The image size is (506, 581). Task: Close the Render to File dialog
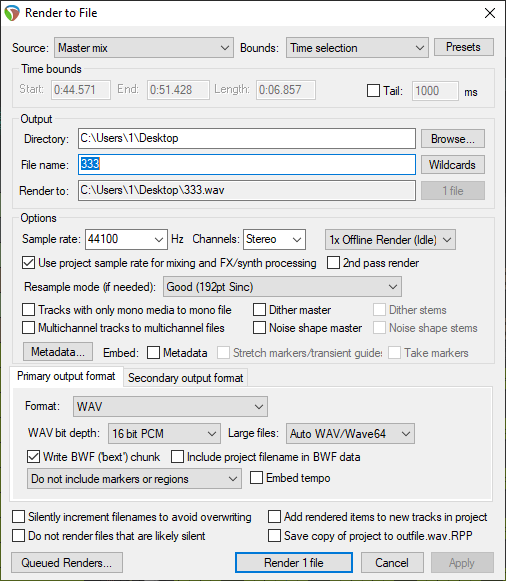coord(490,13)
